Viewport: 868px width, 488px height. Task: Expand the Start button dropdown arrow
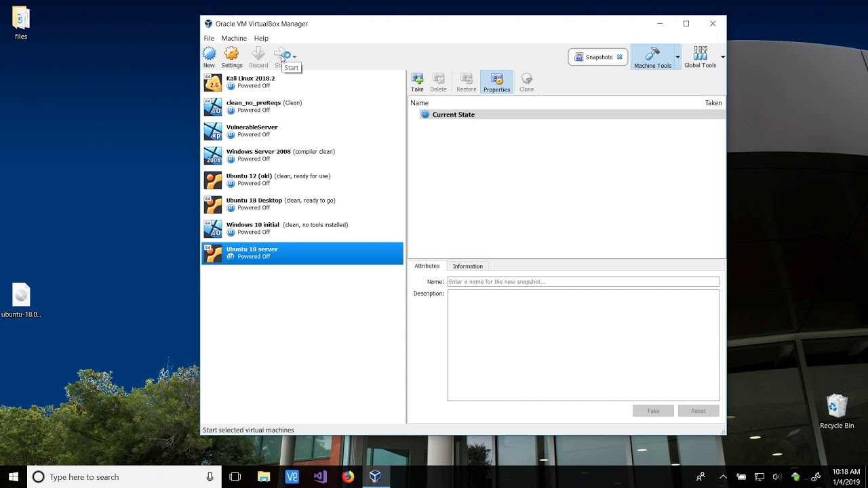(294, 57)
